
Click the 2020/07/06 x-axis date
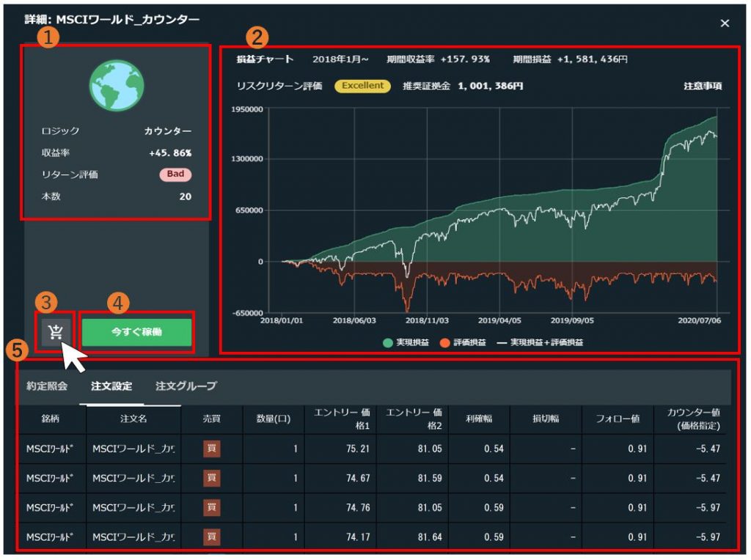[x=699, y=320]
